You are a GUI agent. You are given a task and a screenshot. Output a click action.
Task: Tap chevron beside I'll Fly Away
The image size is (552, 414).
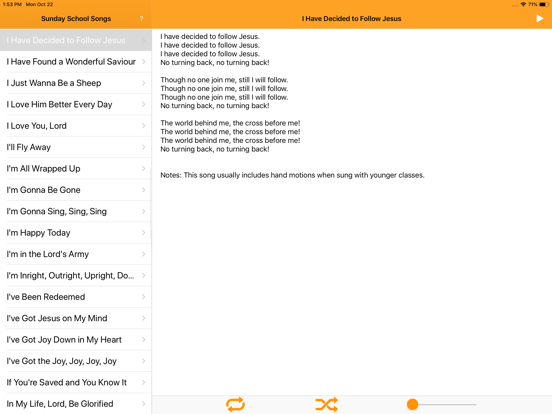pyautogui.click(x=144, y=147)
